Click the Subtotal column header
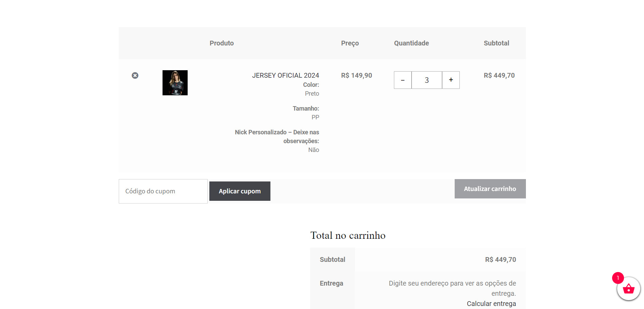Screen dimensions: 644x309 [x=496, y=43]
